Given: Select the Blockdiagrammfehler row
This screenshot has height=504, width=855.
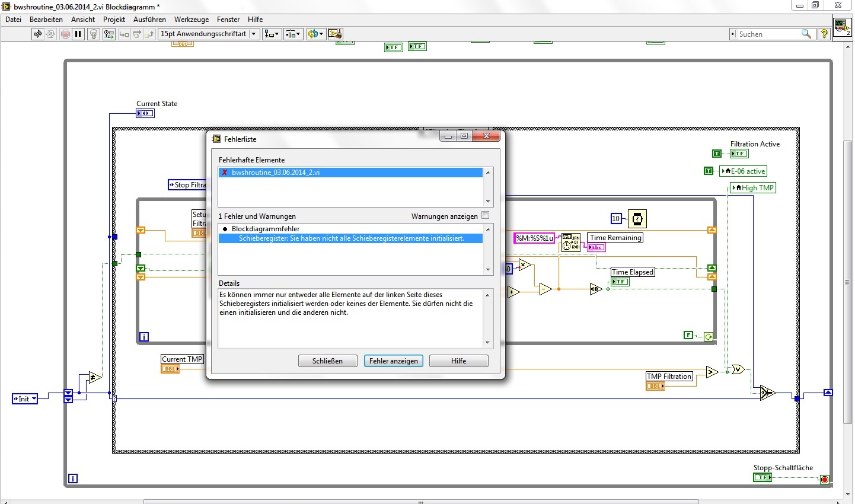Looking at the screenshot, I should [351, 229].
